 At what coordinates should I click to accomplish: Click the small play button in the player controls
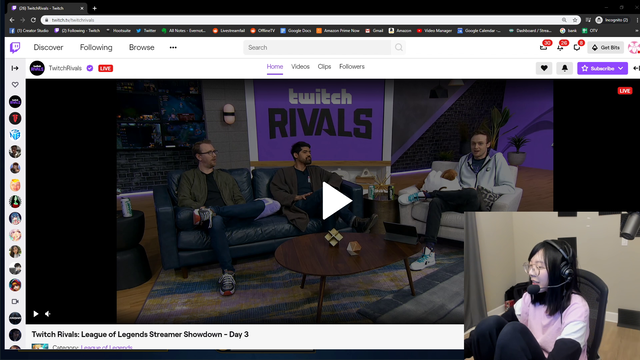click(x=36, y=314)
